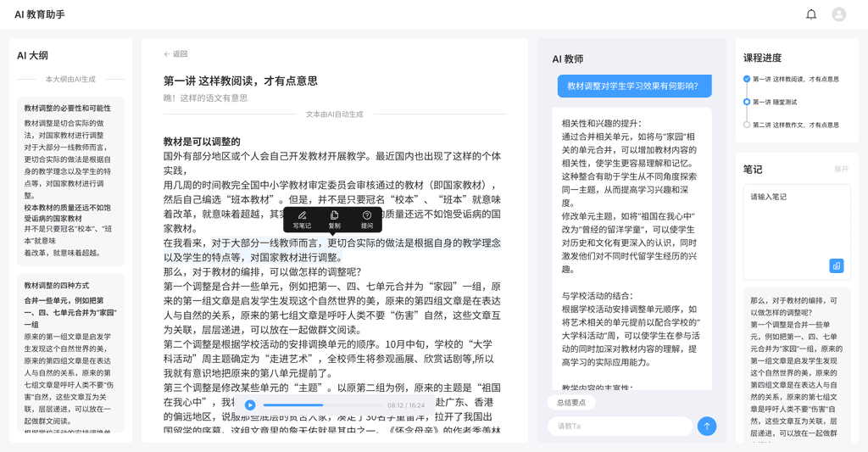
Task: Click the highlighted sentence starting 对于大部分一线教师而言
Action: pyautogui.click(x=332, y=250)
